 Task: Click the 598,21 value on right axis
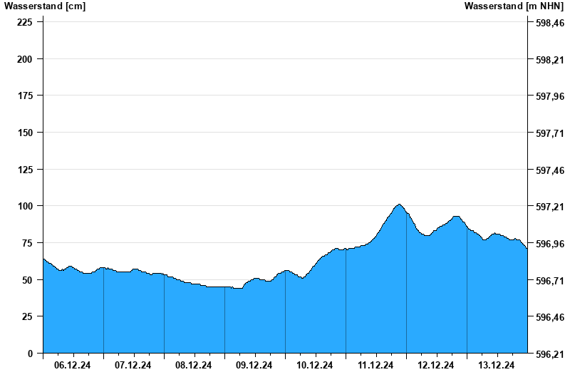pyautogui.click(x=550, y=60)
